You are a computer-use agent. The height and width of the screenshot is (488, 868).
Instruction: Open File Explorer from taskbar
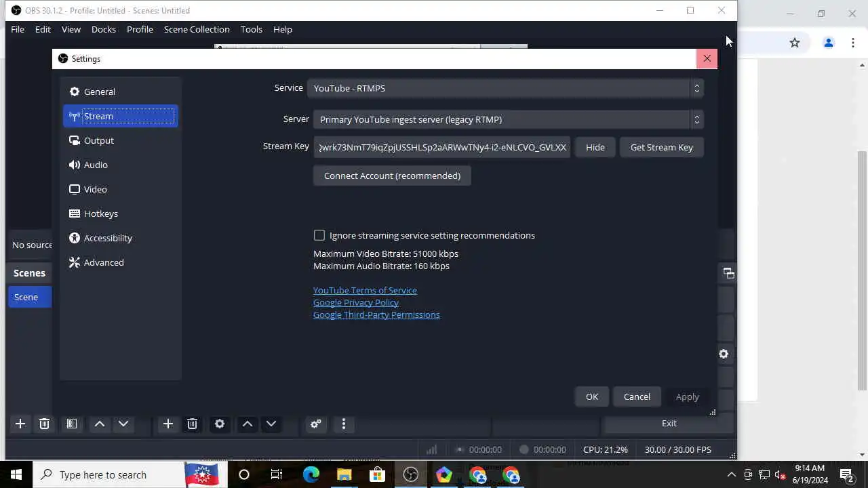(x=344, y=474)
